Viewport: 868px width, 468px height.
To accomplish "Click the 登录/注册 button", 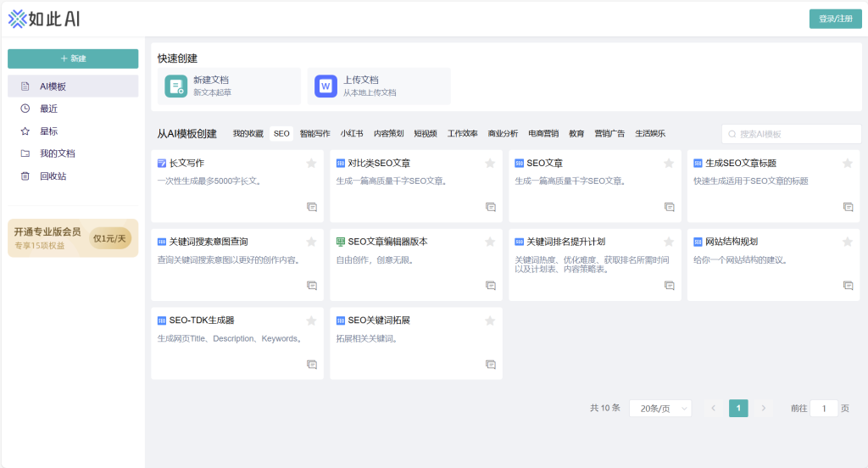I will click(835, 19).
